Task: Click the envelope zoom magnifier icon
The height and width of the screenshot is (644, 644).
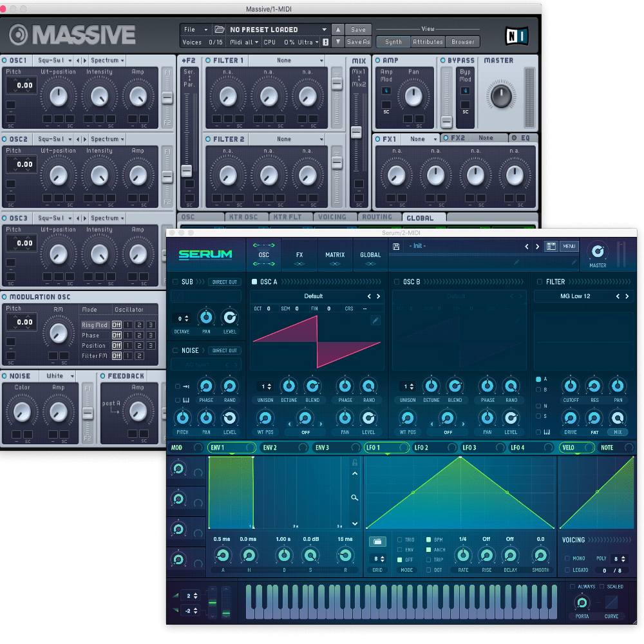Action: point(354,498)
